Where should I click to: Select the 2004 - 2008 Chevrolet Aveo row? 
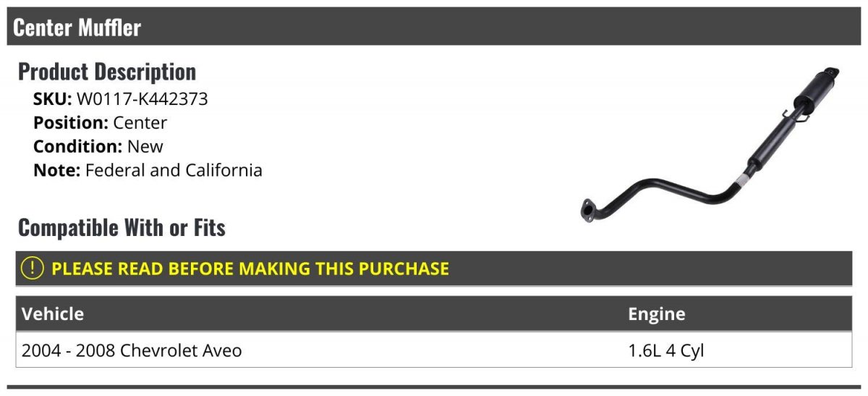pos(132,351)
